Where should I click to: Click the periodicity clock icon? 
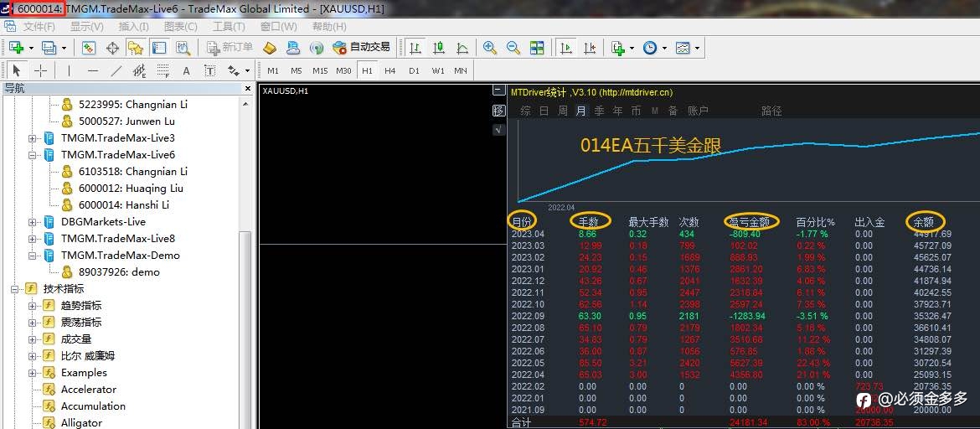650,48
